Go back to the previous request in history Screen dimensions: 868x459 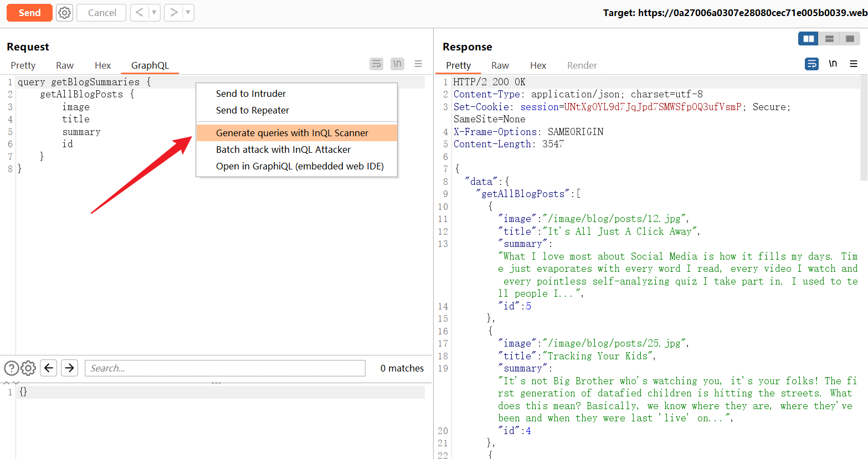coord(140,12)
